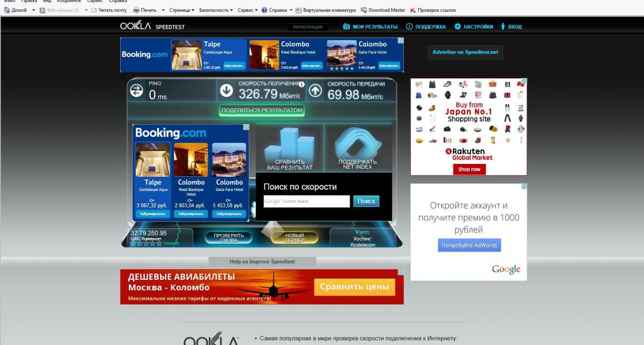This screenshot has height=345, width=644.
Task: Click the Новый сервер button
Action: tap(294, 238)
